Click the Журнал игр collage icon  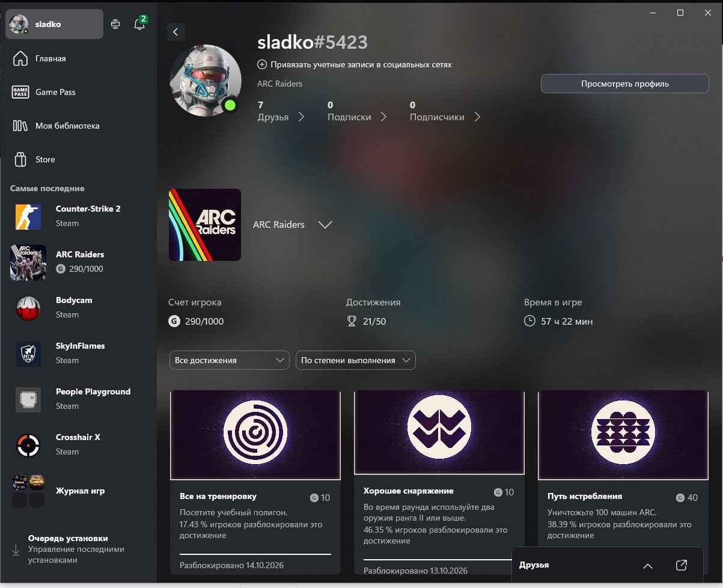(x=28, y=491)
